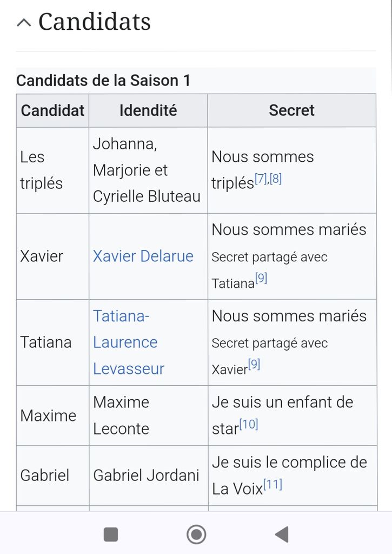The width and height of the screenshot is (392, 554).
Task: Tap the Idendité column header
Action: 148,110
